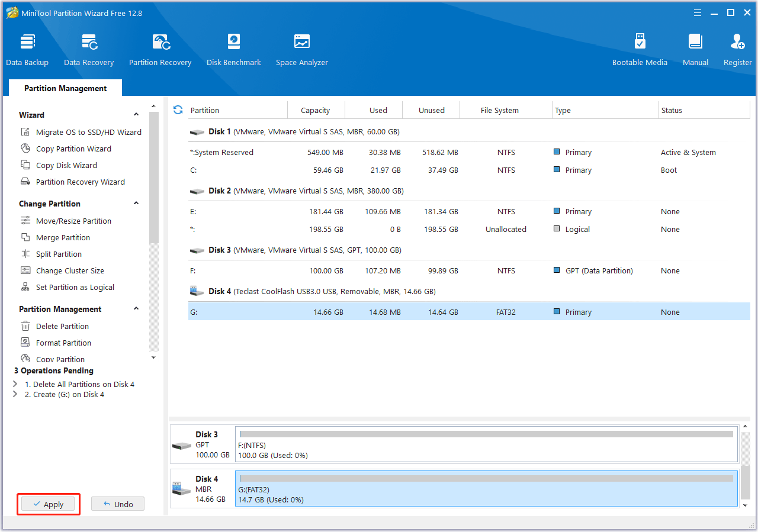This screenshot has height=532, width=758.
Task: Launch Partition Recovery
Action: point(160,50)
